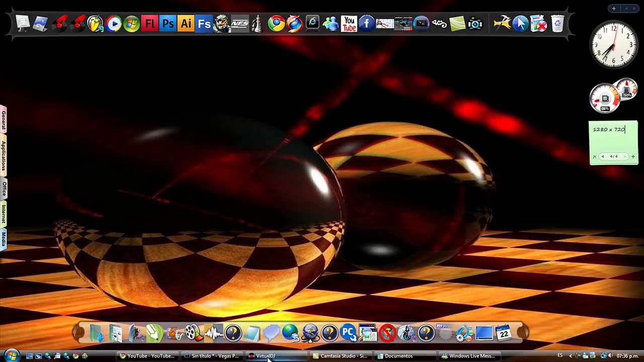Viewport: 644px width, 362px height.
Task: Open the Facebook shortcut in dock
Action: pos(367,24)
